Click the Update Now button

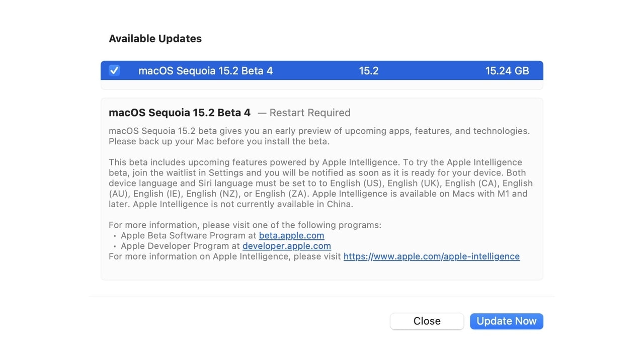click(506, 321)
